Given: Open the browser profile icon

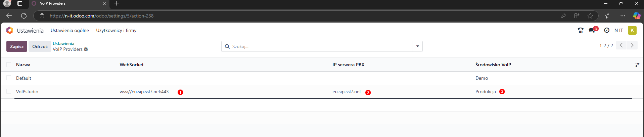Looking at the screenshot, I should pyautogui.click(x=7, y=3).
